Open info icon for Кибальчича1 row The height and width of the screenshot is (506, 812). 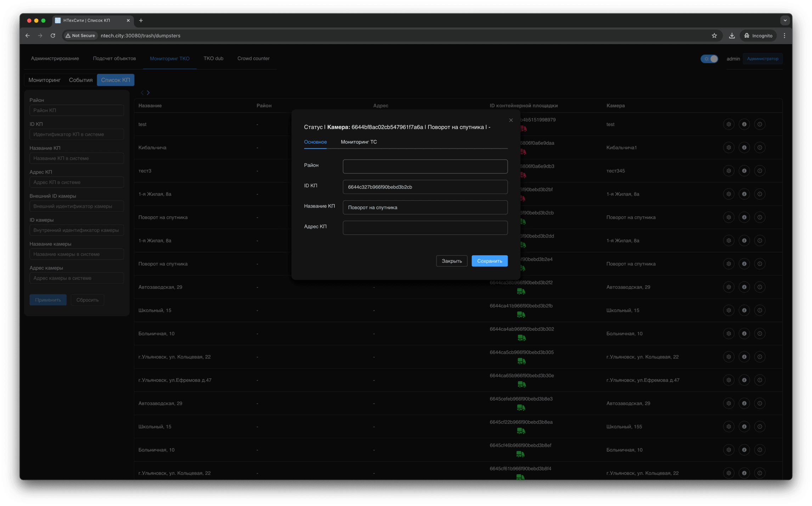tap(744, 148)
